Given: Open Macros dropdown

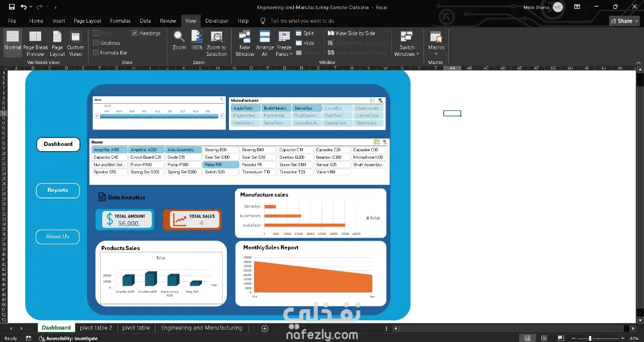Looking at the screenshot, I should point(436,43).
